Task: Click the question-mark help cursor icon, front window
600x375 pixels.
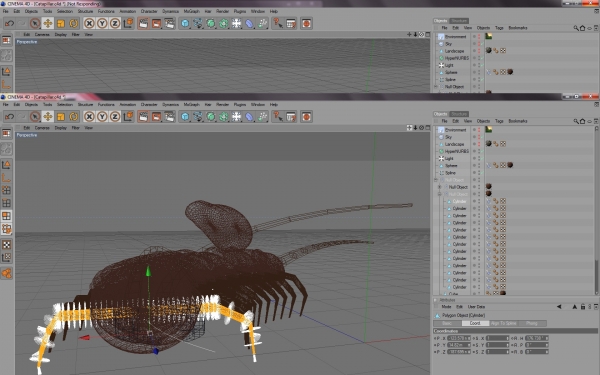Action: [278, 117]
